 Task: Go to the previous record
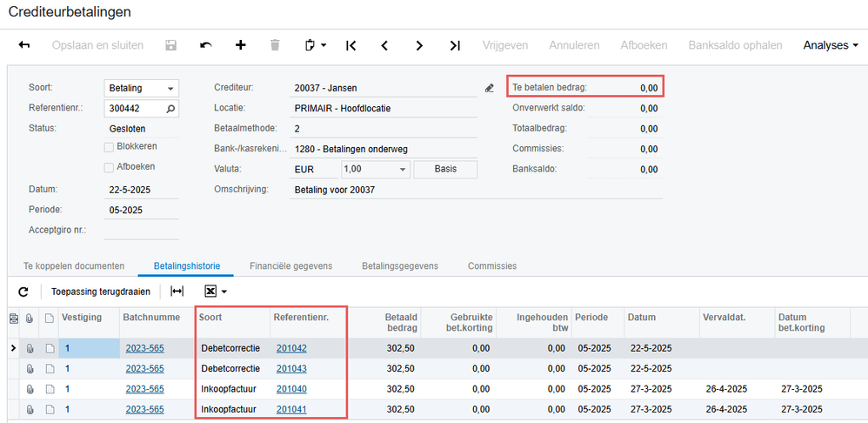(384, 45)
